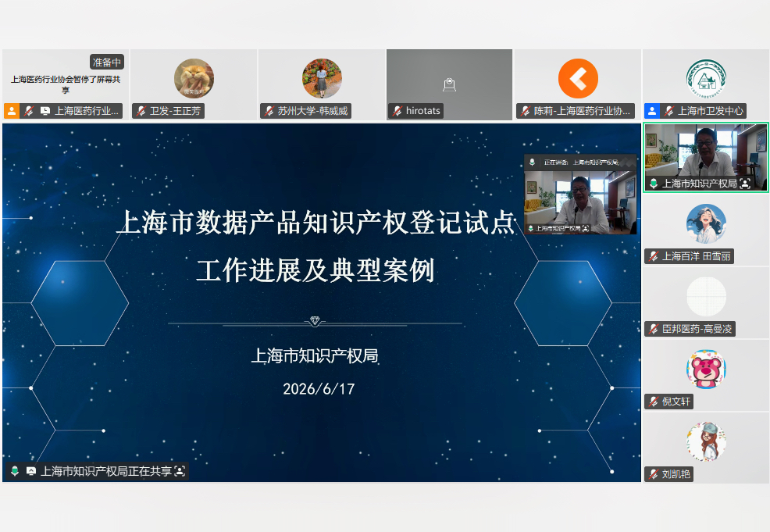This screenshot has height=532, width=770.
Task: Click muted mic icon beside 上海市卫发中心
Action: 669,111
